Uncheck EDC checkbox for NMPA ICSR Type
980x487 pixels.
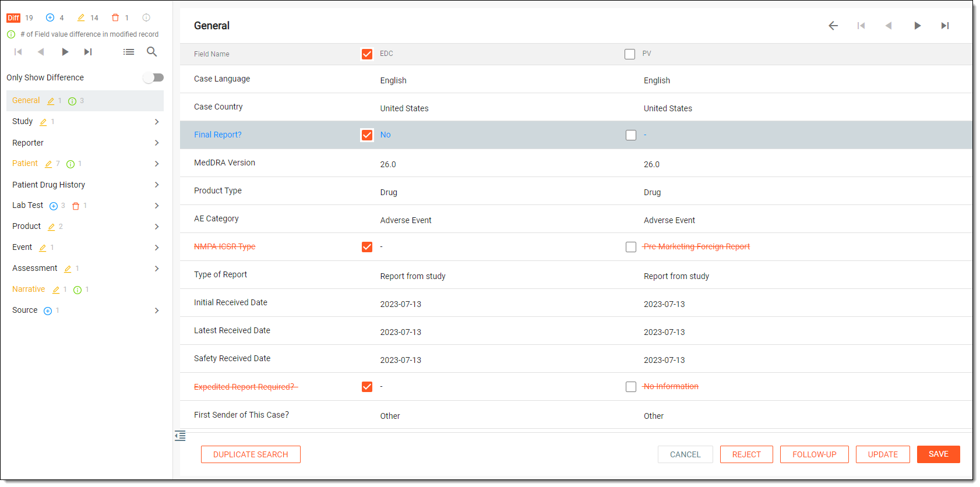367,247
